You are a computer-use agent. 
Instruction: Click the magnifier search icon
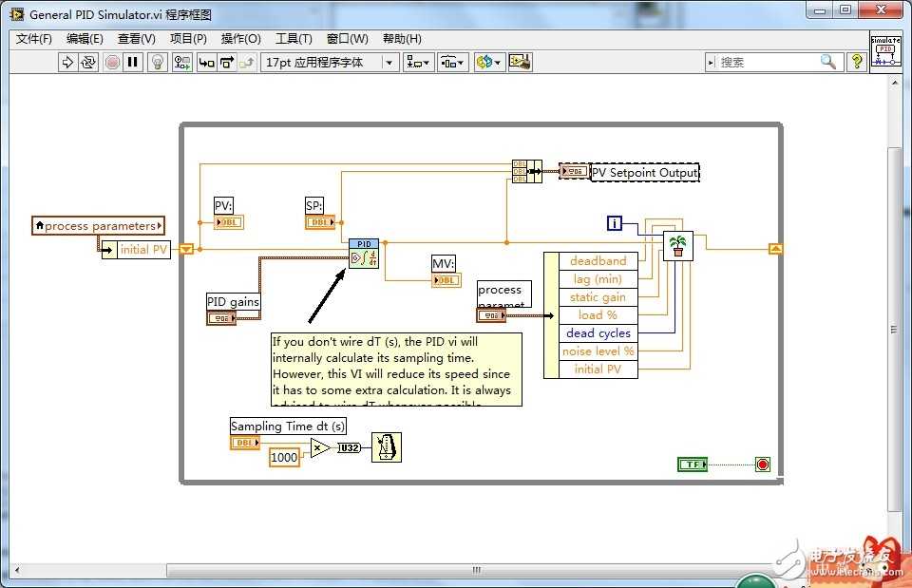(828, 62)
